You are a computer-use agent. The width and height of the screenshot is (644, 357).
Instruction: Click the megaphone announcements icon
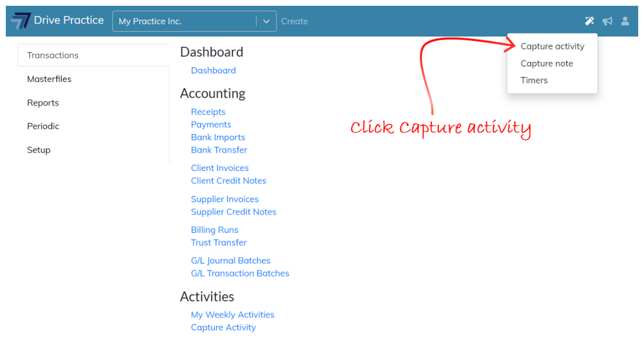point(608,21)
